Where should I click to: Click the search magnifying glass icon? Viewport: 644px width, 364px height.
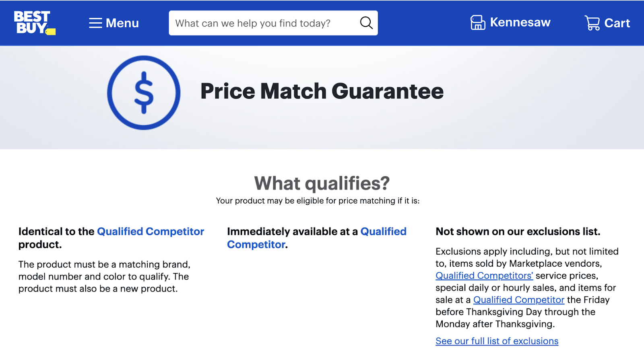pyautogui.click(x=365, y=23)
